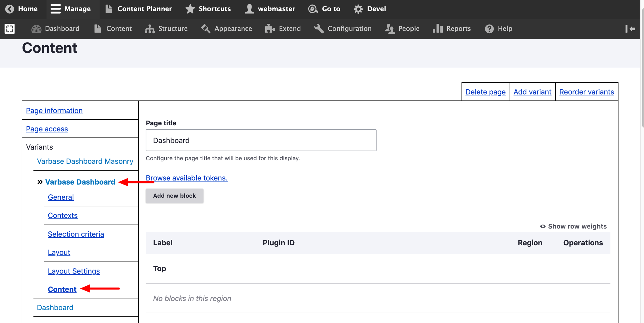
Task: Open the Selection criteria section
Action: (76, 234)
